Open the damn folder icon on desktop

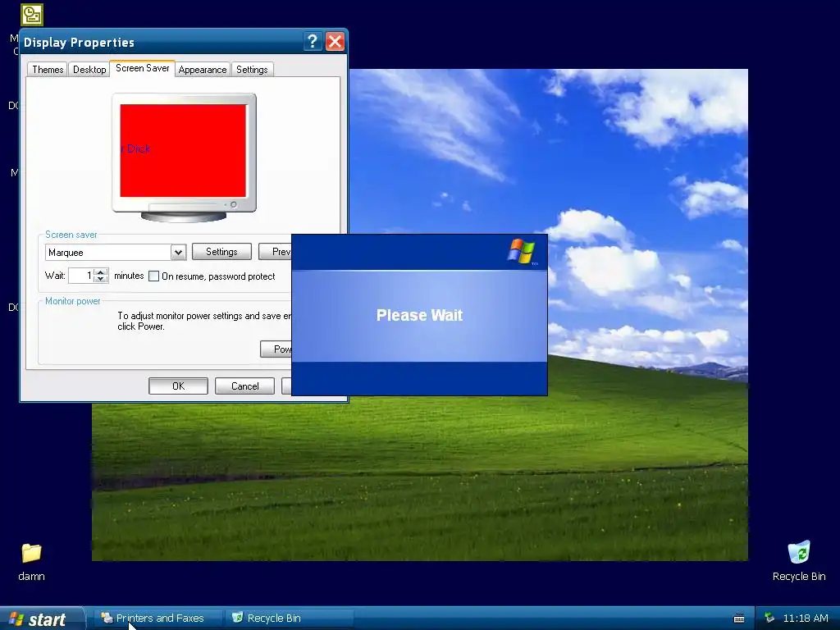click(x=31, y=554)
